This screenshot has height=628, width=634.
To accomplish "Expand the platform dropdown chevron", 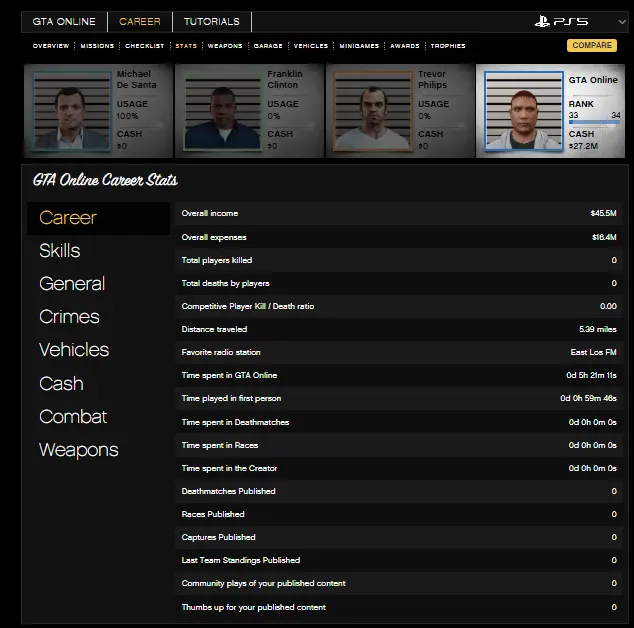I will coord(622,22).
